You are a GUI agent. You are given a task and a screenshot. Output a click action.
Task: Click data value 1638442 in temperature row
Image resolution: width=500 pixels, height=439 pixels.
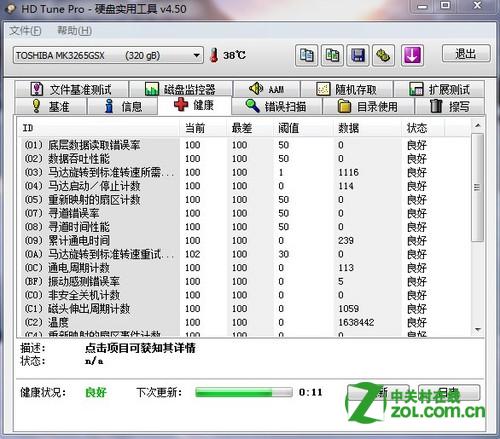pos(356,323)
